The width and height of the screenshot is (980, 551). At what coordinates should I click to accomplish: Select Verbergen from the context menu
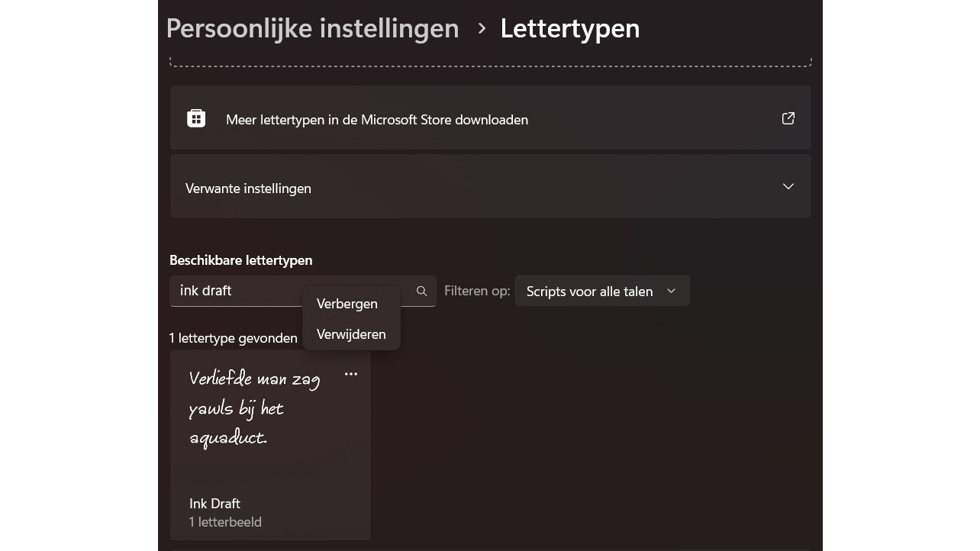[347, 304]
